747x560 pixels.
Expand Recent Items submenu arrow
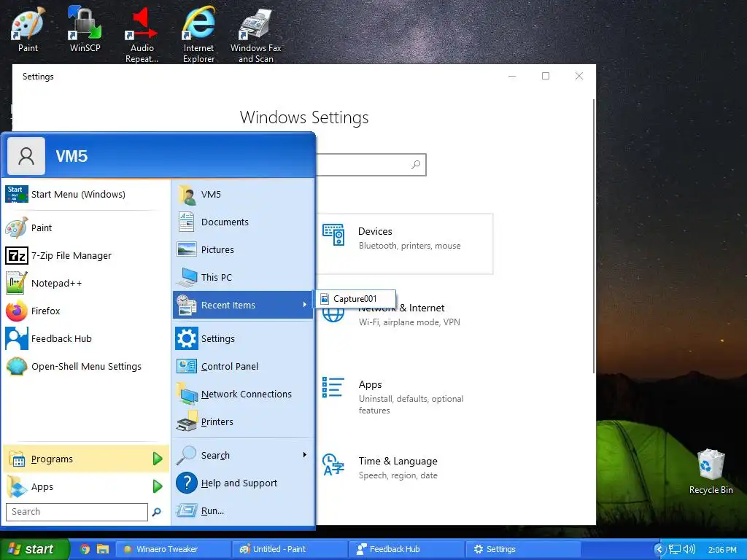305,305
